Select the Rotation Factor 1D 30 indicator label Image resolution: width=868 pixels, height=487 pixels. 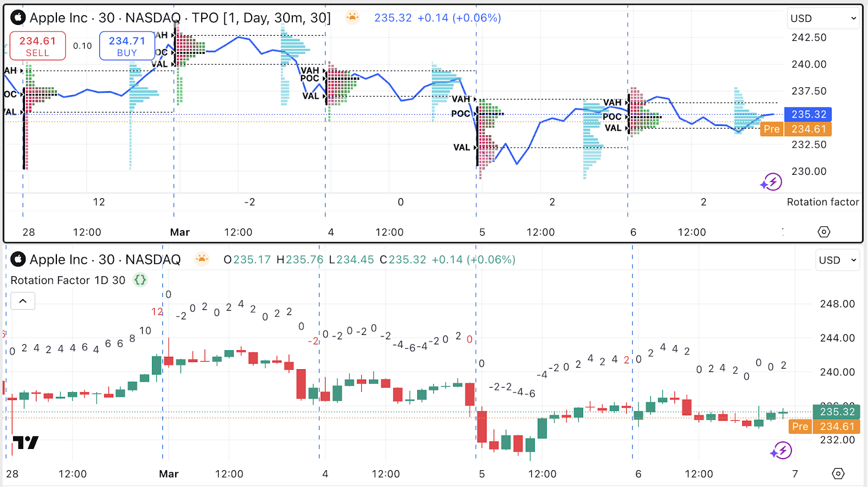(x=68, y=280)
